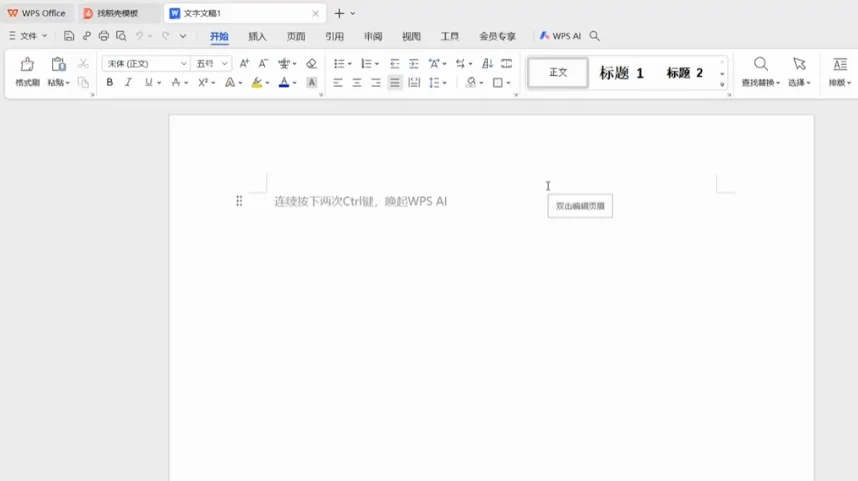The height and width of the screenshot is (481, 858).
Task: Click the Redo arrow
Action: click(165, 36)
